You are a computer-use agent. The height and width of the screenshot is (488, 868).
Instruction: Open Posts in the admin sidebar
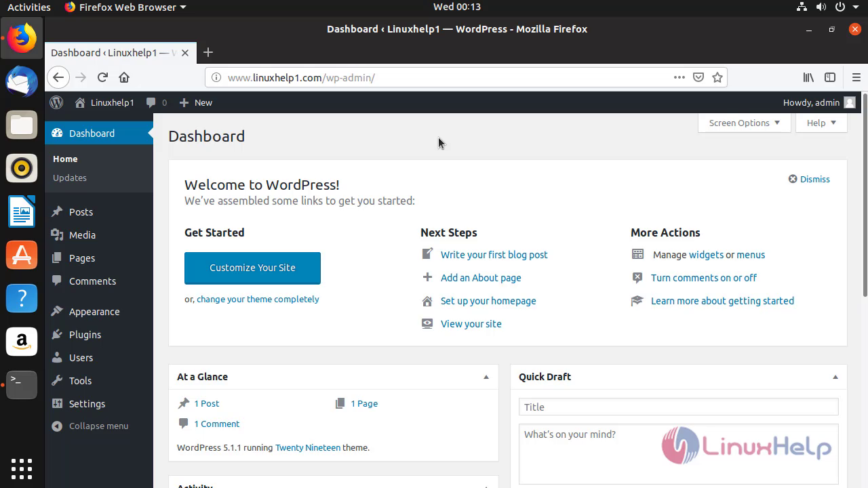pos(99,212)
